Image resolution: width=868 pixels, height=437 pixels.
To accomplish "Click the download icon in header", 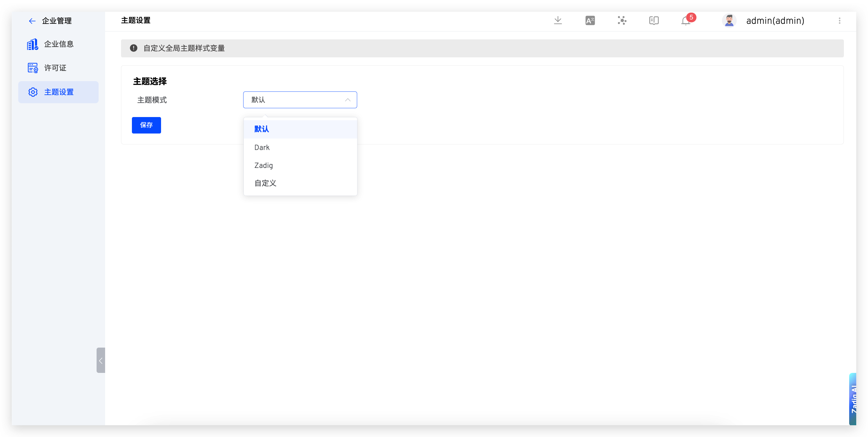I will [558, 21].
